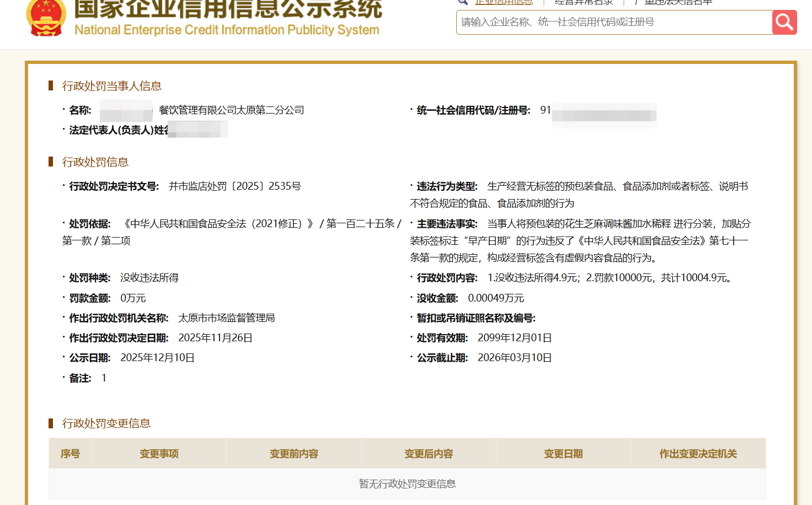Click the 变更日期 column header
The image size is (812, 505).
coord(563,453)
